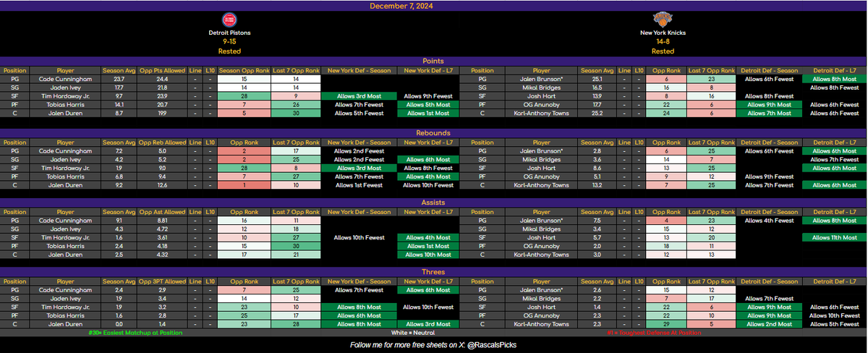868x353 pixels.
Task: Select OG Anunoby in the Threes table
Action: (541, 315)
